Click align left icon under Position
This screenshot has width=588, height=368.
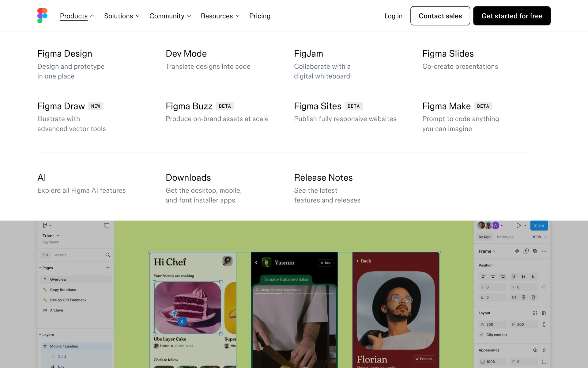483,277
